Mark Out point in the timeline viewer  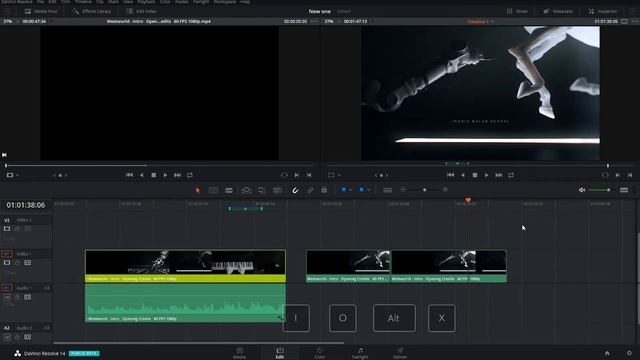click(630, 175)
